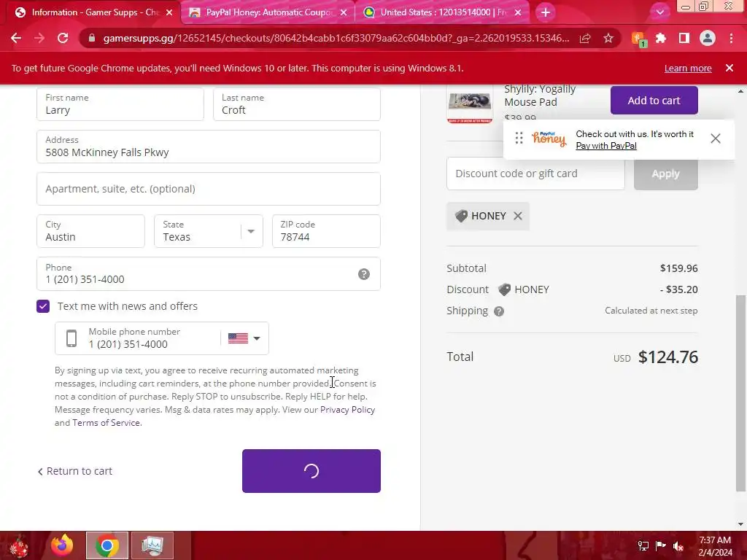The image size is (747, 560).
Task: Switch to the PayPal Honey tab
Action: [x=268, y=12]
